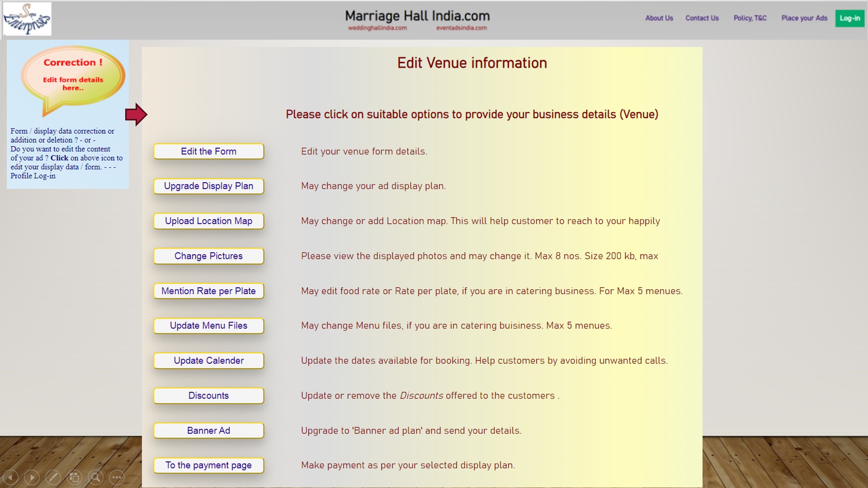Click the Change Pictures button
Image resolution: width=868 pixels, height=488 pixels.
click(208, 256)
